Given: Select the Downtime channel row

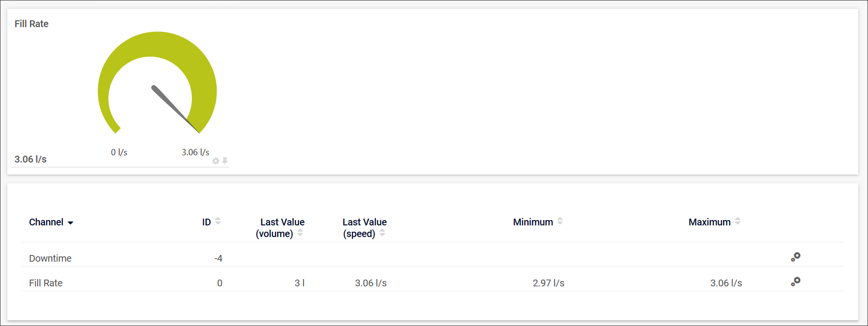Looking at the screenshot, I should coord(50,258).
